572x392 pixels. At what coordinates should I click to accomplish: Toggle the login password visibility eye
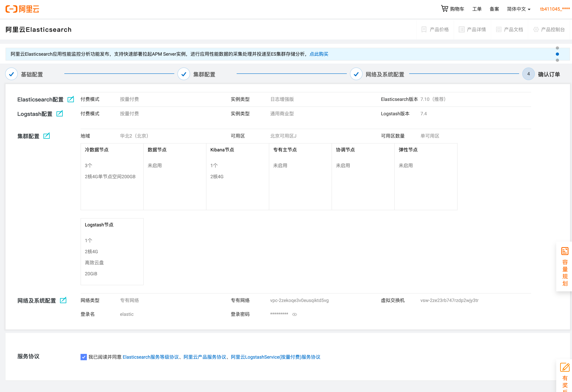point(294,314)
